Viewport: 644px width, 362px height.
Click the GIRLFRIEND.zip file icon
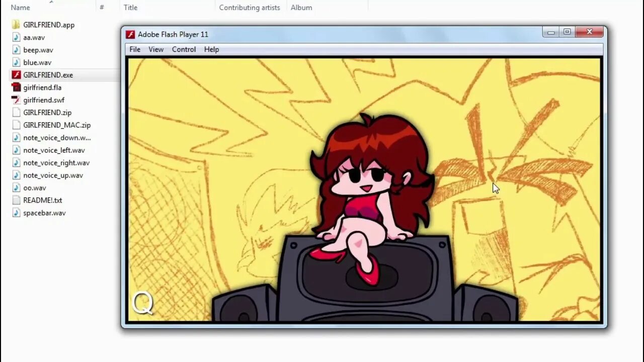(x=16, y=113)
